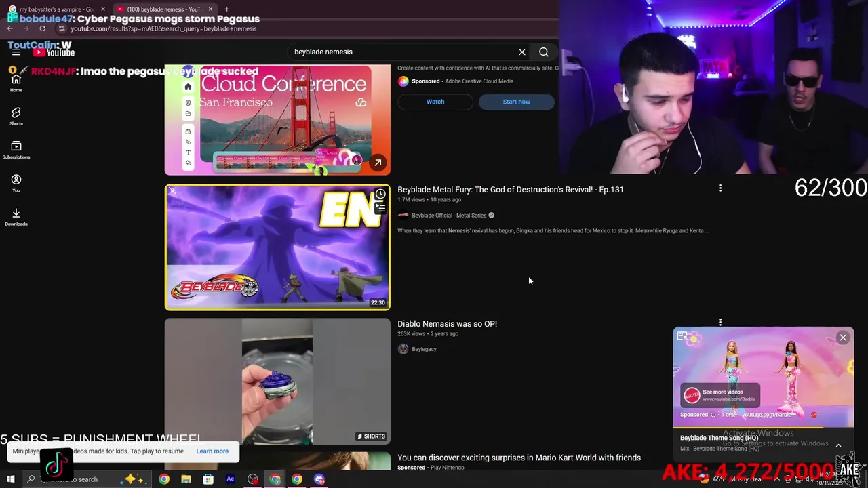Expand the miniplayer to full page
Image resolution: width=868 pixels, height=488 pixels.
click(682, 336)
